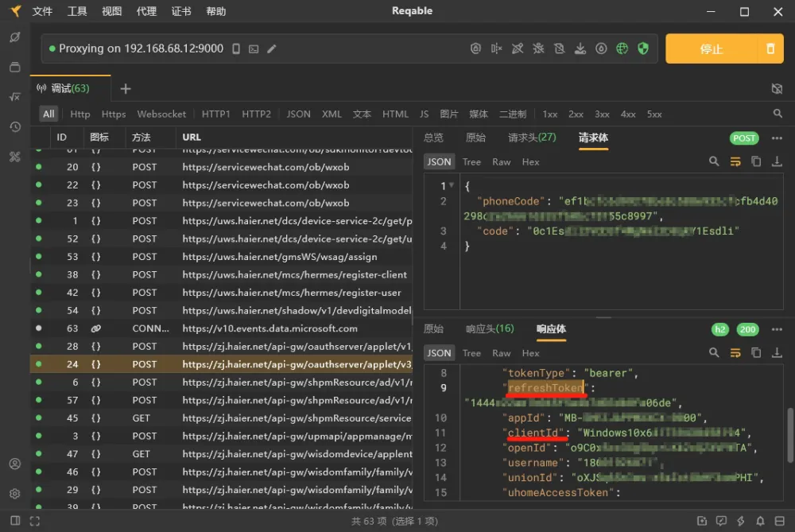Viewport: 795px width, 532px height.
Task: Show response body in Hex view
Action: click(530, 353)
